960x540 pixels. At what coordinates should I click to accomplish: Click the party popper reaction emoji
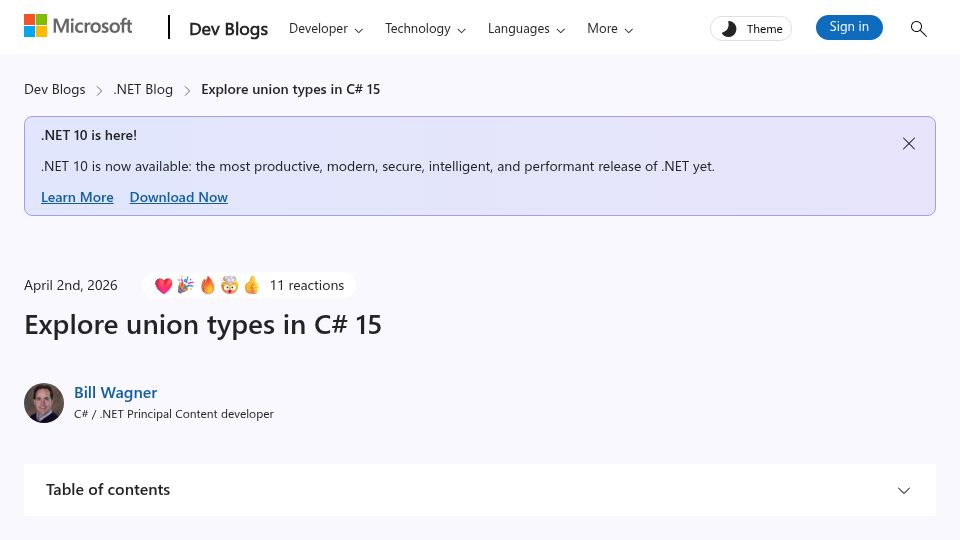click(186, 285)
